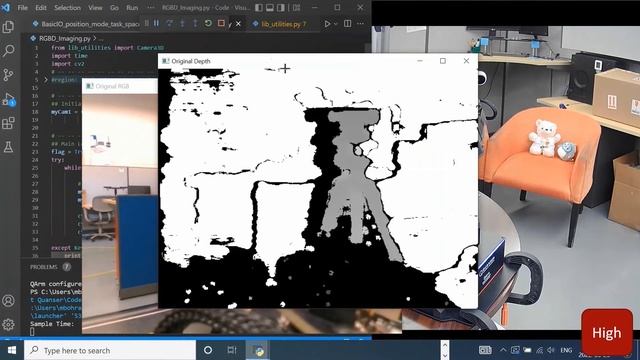Open the volume tray icon
Viewport: 640px width, 360px height.
[551, 350]
